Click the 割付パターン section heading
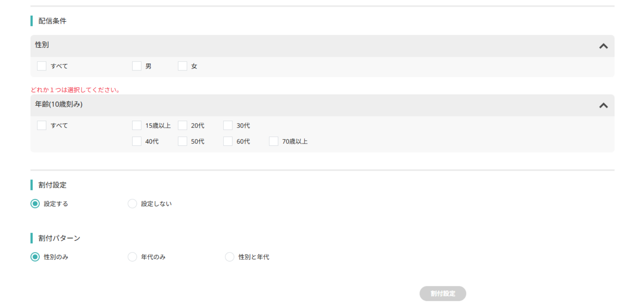This screenshot has width=644, height=306. (x=59, y=238)
